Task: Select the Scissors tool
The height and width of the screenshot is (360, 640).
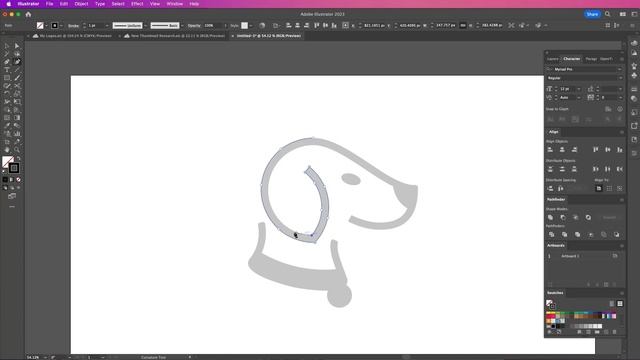Action: pos(17,86)
